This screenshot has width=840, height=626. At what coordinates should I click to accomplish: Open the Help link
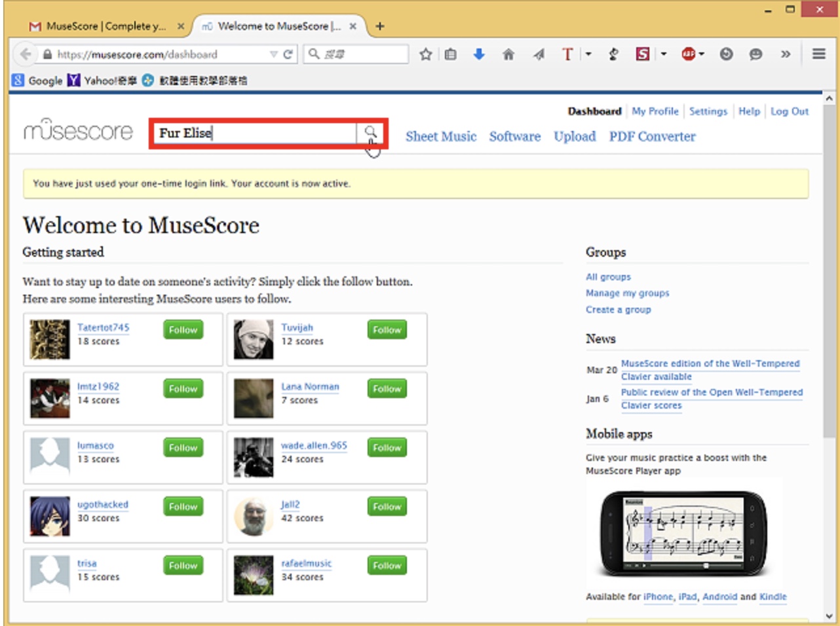click(x=749, y=111)
